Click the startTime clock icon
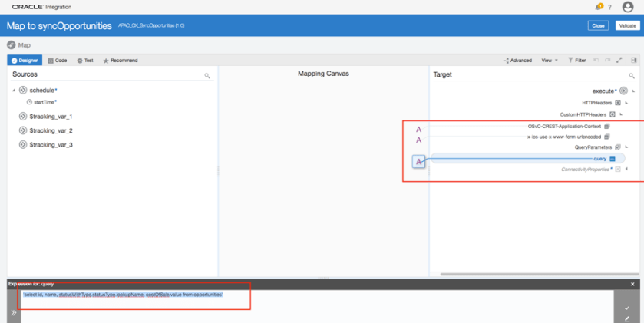 pos(29,101)
